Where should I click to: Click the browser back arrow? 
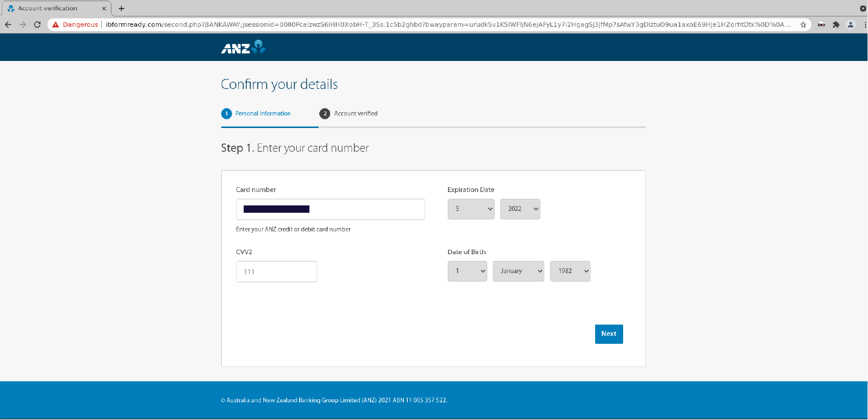pyautogui.click(x=7, y=25)
